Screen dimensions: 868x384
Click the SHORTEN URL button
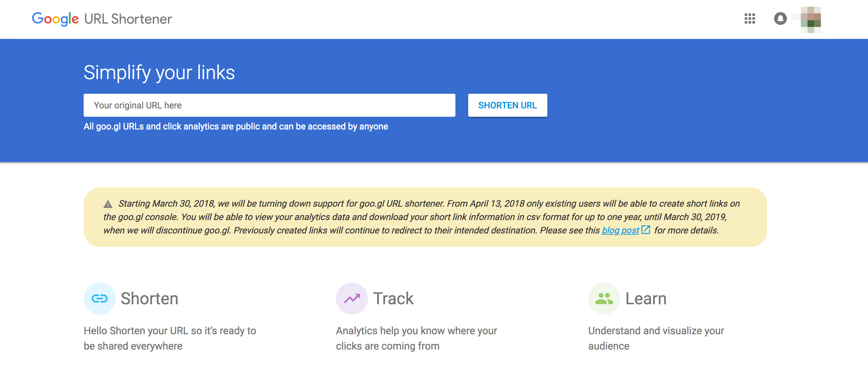[x=507, y=105]
